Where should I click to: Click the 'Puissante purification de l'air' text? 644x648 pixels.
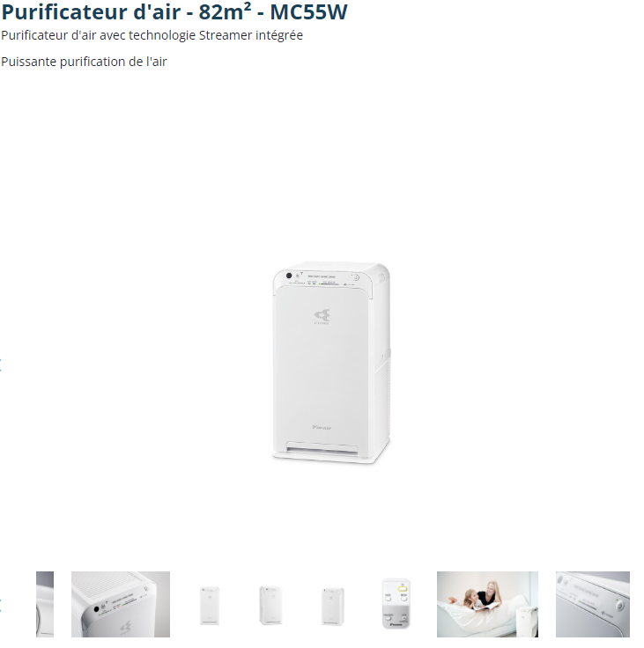[x=84, y=62]
